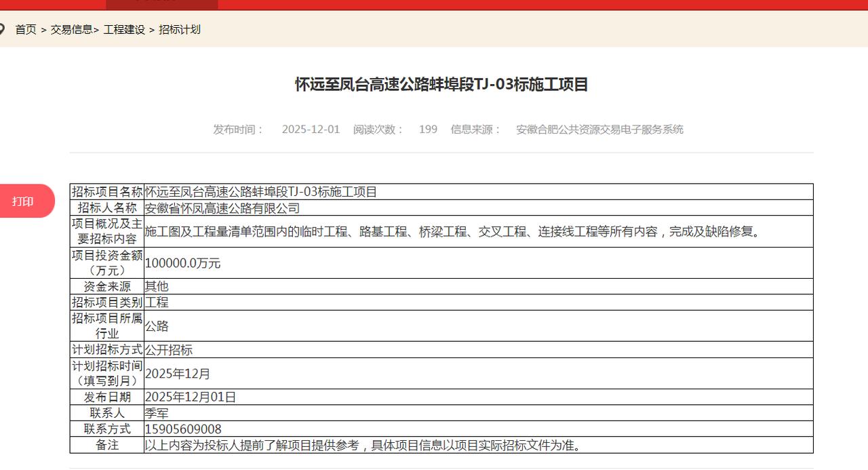
Task: Click the value 公开招标
Action: point(169,350)
